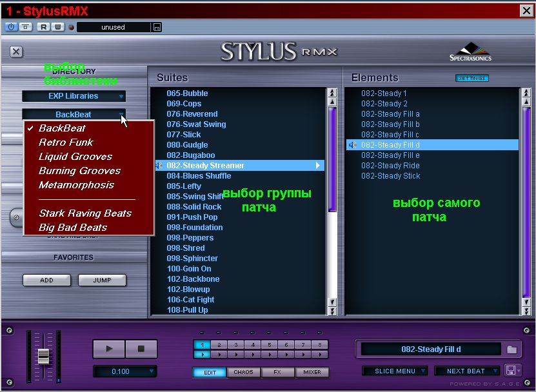The height and width of the screenshot is (392, 536).
Task: Select part 2 button
Action: (x=219, y=345)
